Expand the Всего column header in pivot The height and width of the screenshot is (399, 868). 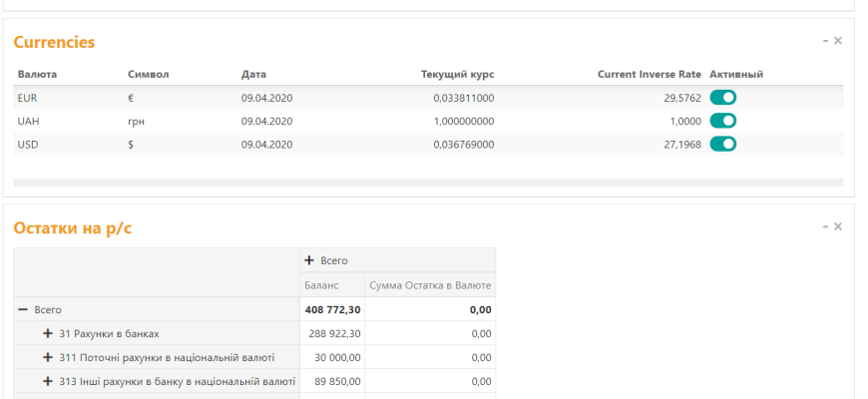[310, 260]
